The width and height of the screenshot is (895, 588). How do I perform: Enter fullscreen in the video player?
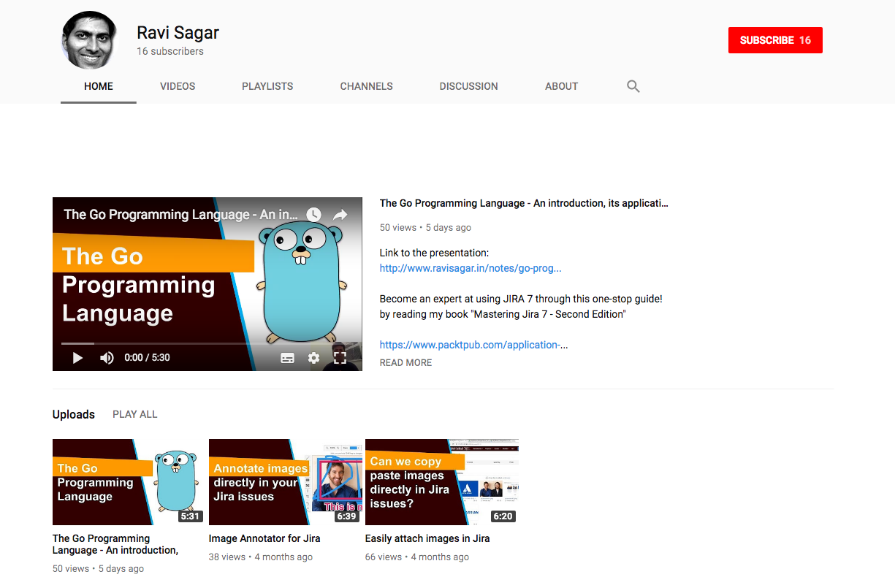(340, 358)
